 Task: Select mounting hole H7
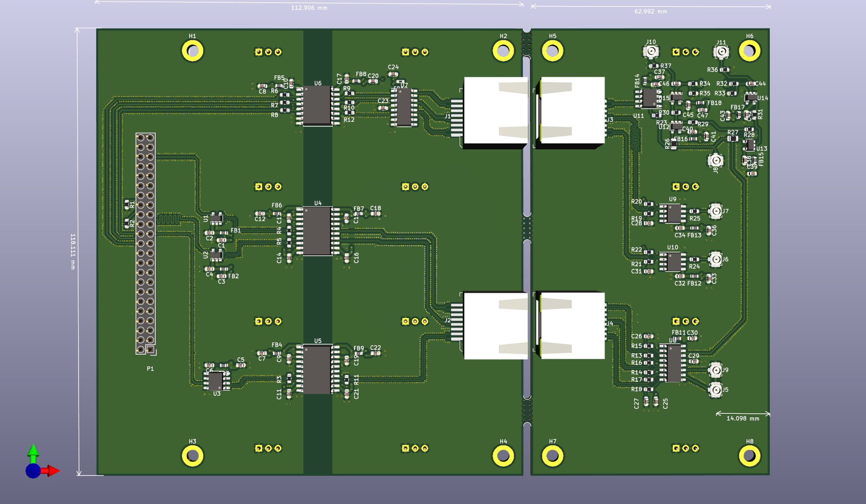[552, 456]
